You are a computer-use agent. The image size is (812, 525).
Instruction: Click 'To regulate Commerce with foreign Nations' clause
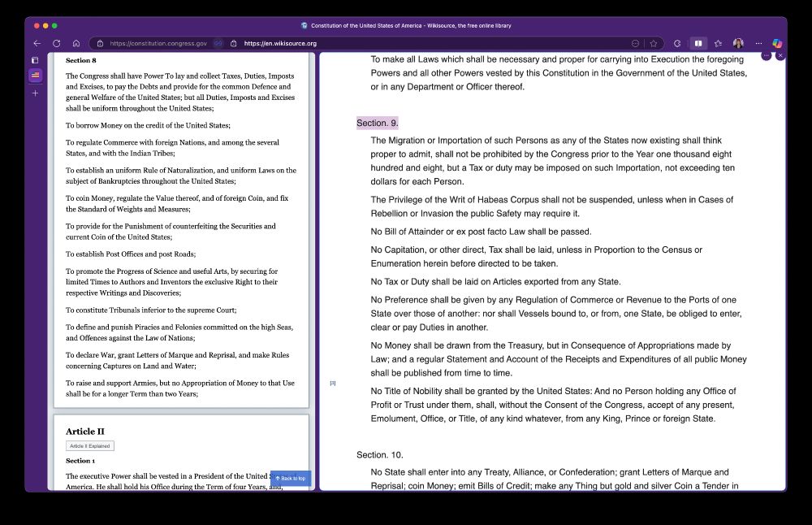(x=172, y=148)
